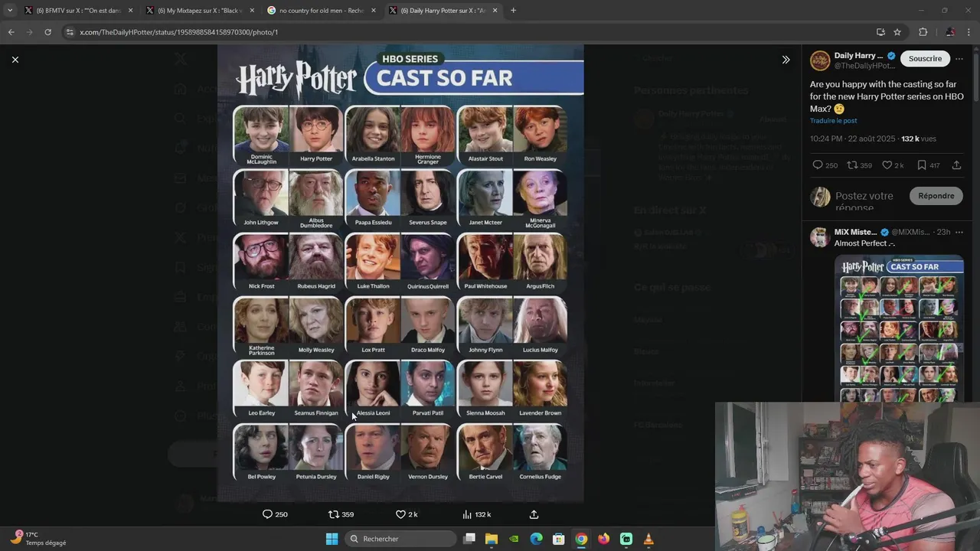Image resolution: width=980 pixels, height=551 pixels.
Task: Open a new browser tab
Action: [513, 11]
